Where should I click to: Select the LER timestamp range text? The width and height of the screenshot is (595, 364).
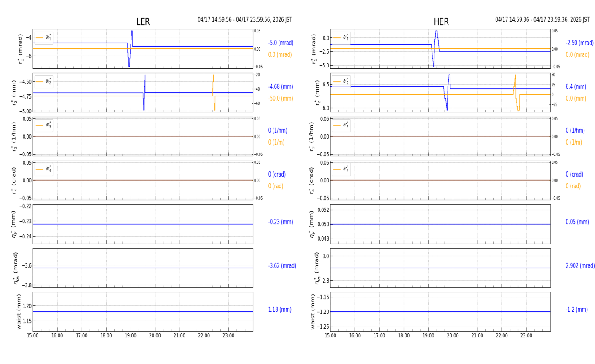(245, 20)
